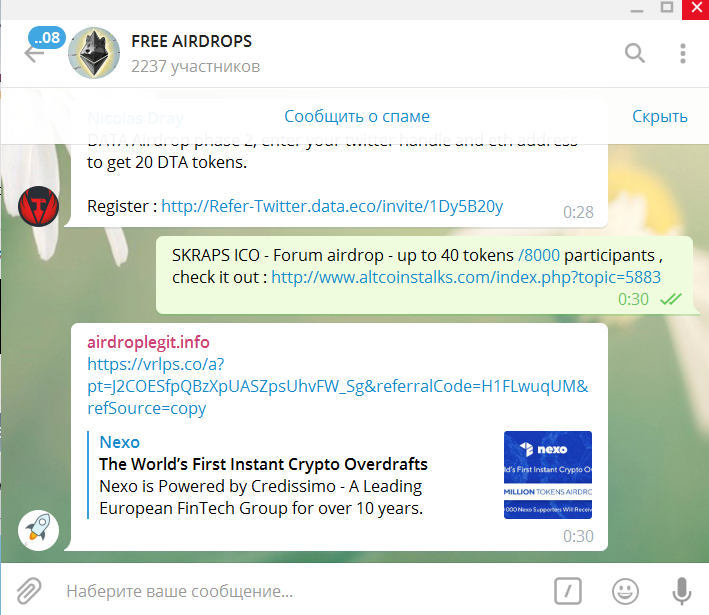Select the World's First Instant Crypto Overdrafts text

click(x=263, y=464)
